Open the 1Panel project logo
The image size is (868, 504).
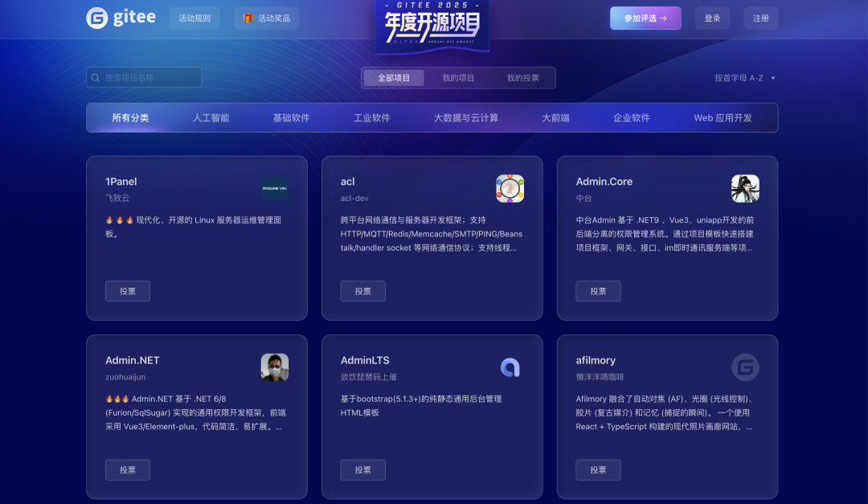click(275, 188)
